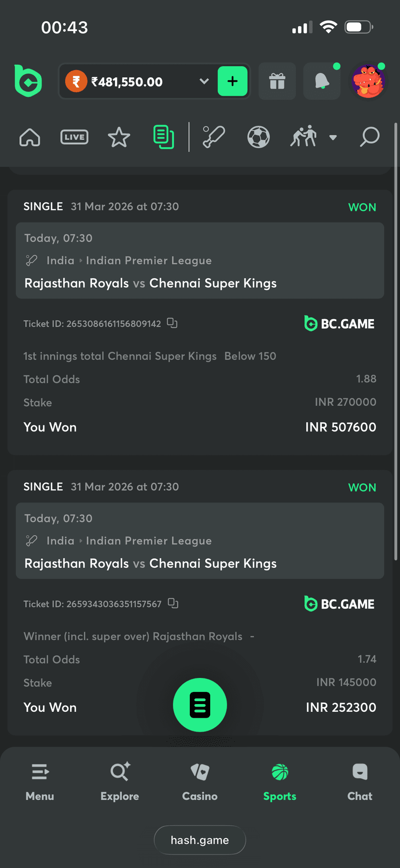Open search with the magnifier icon
This screenshot has width=400, height=868.
click(x=369, y=137)
